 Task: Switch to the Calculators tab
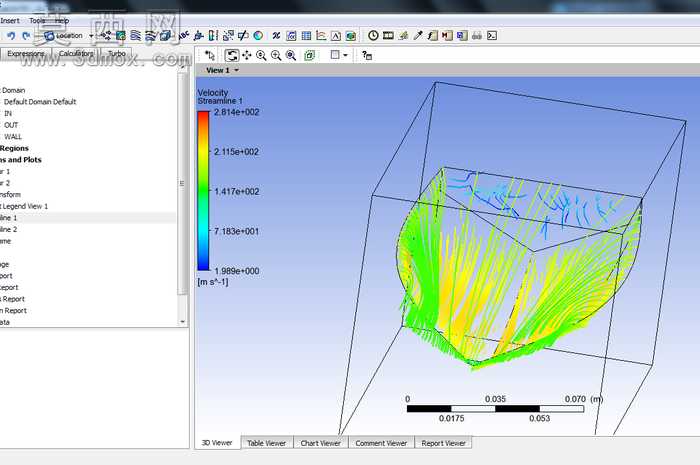[76, 54]
